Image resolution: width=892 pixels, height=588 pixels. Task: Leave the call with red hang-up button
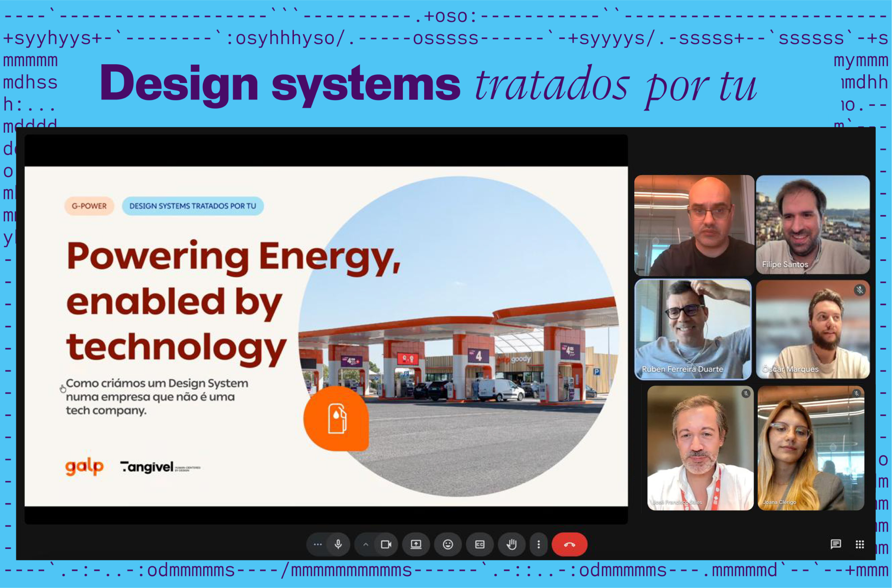pyautogui.click(x=569, y=544)
